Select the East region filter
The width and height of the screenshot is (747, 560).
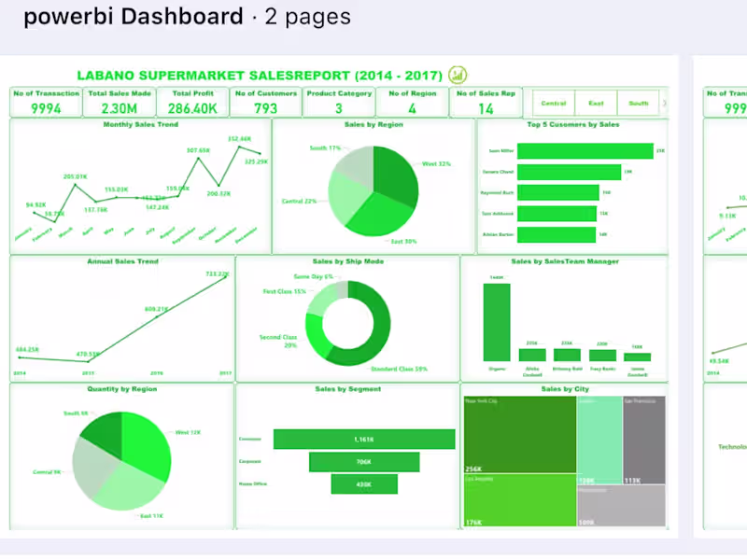coord(597,104)
